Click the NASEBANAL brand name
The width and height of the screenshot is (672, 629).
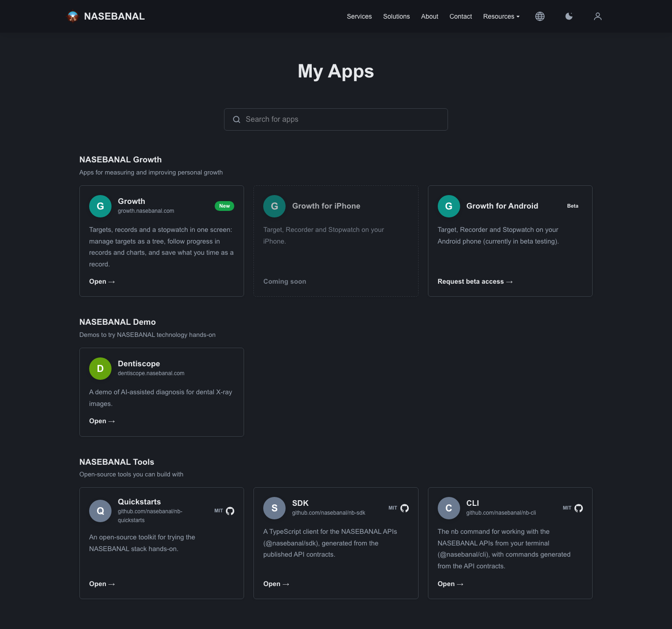click(114, 16)
